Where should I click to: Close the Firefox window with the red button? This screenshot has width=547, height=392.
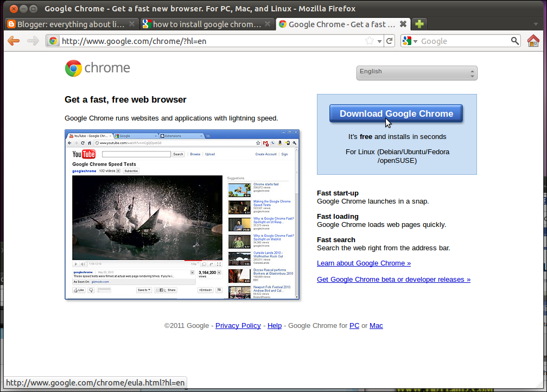click(x=14, y=9)
